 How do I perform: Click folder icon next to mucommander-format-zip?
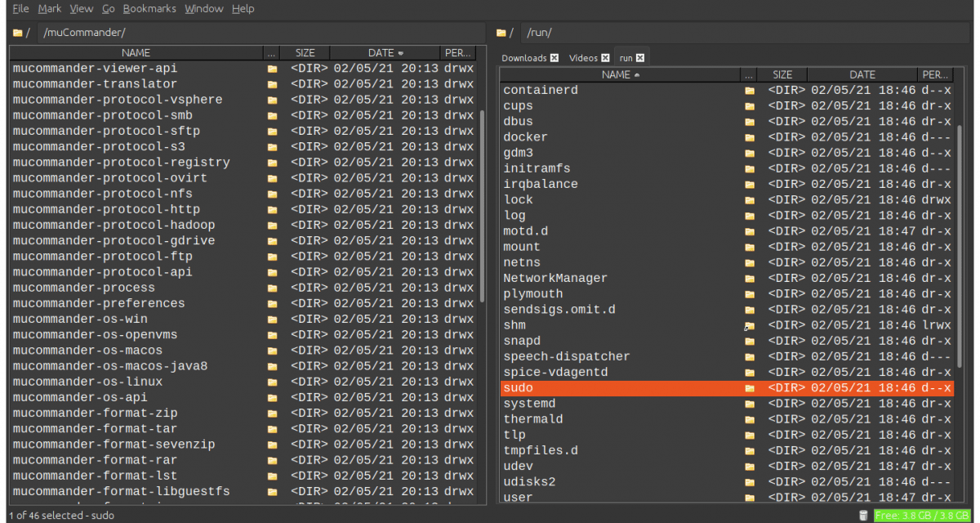[272, 413]
